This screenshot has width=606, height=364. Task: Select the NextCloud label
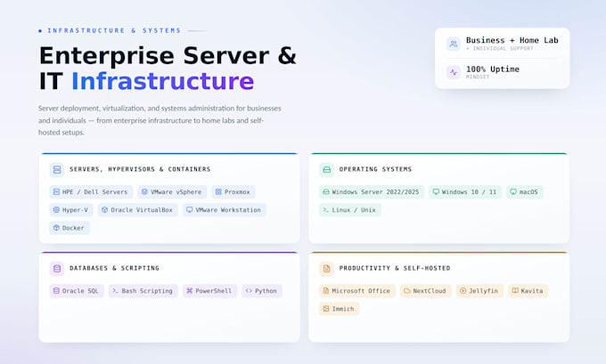click(x=430, y=291)
